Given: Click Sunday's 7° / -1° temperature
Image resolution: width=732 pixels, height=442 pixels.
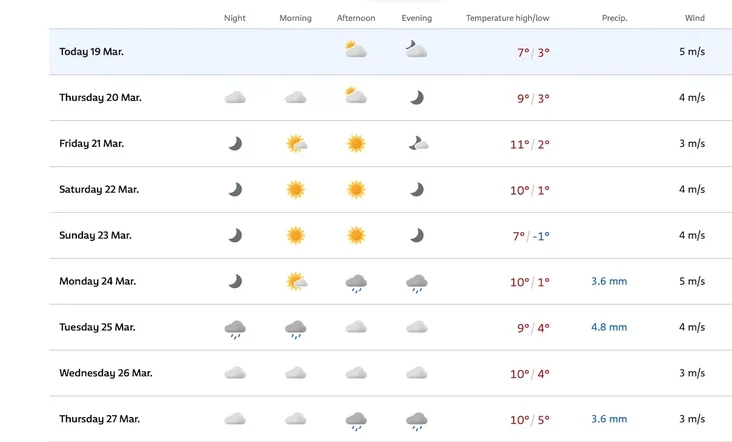Looking at the screenshot, I should pyautogui.click(x=531, y=236).
